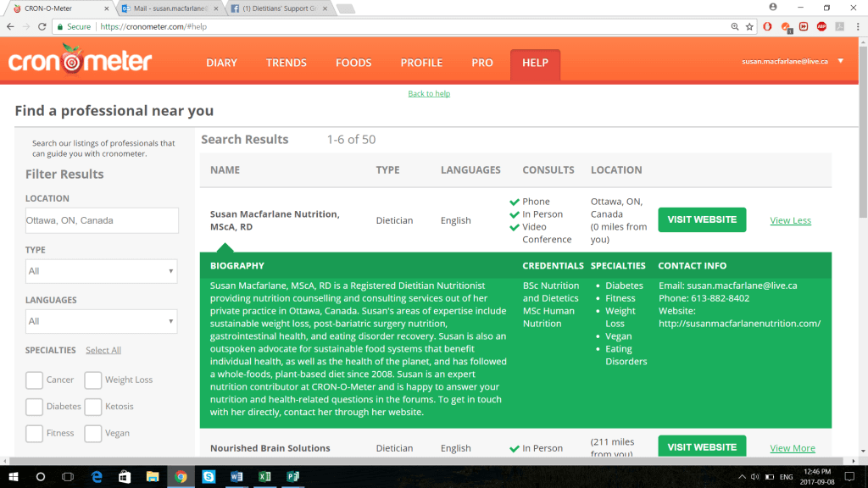Select the Help tab
The height and width of the screenshot is (488, 868).
click(536, 64)
